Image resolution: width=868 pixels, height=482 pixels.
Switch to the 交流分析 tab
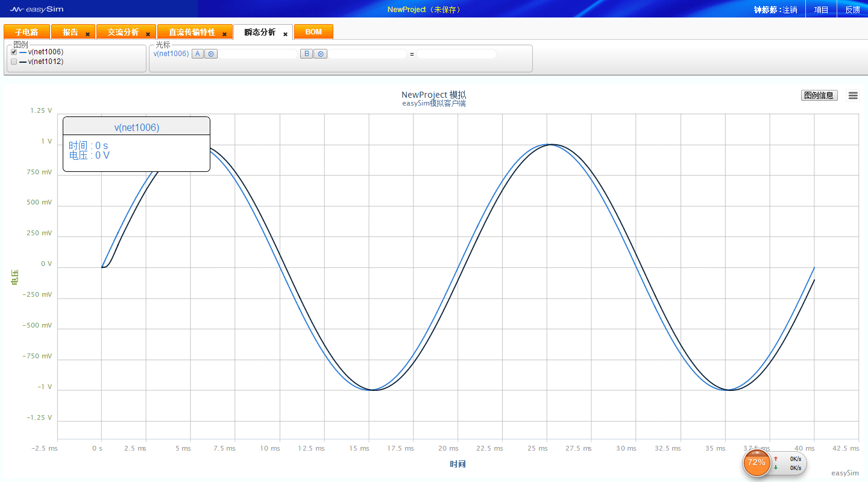pyautogui.click(x=123, y=32)
